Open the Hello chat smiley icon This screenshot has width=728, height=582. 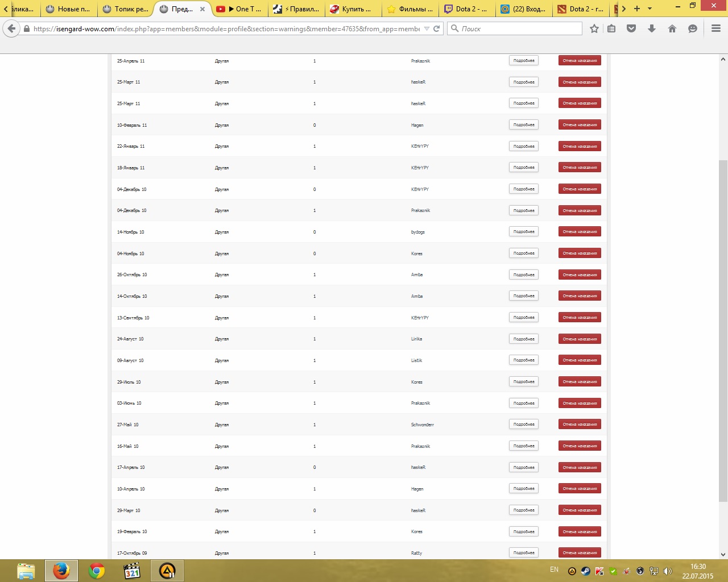[693, 28]
